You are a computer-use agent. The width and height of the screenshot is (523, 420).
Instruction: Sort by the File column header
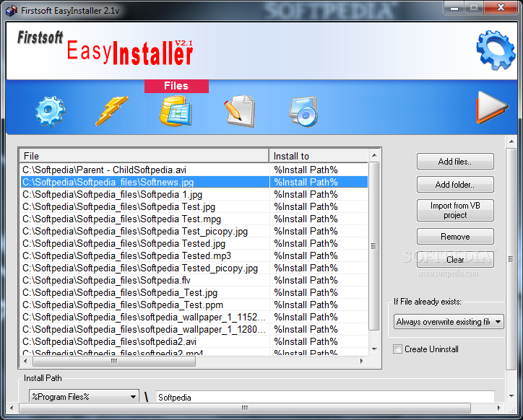pos(144,156)
